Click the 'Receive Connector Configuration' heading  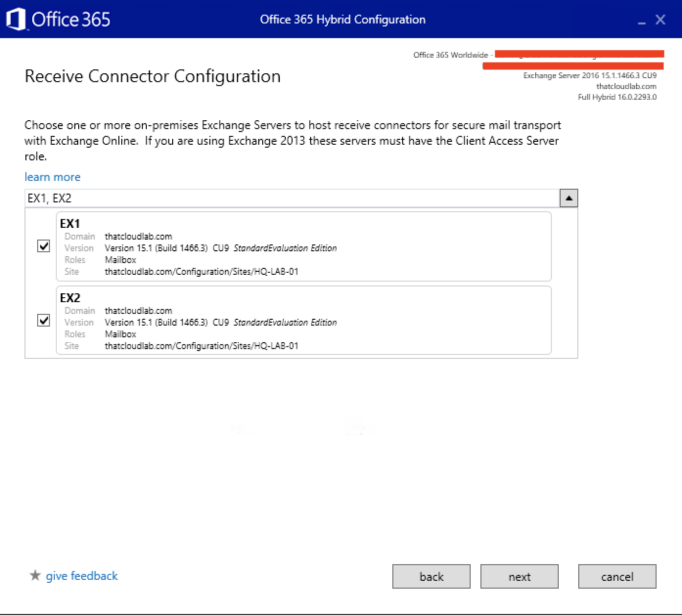(x=153, y=76)
